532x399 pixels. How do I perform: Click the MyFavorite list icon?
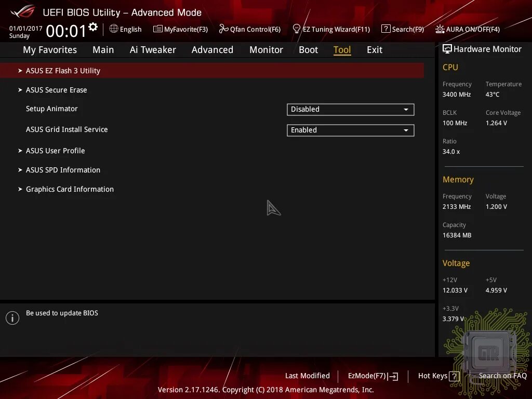(x=158, y=29)
